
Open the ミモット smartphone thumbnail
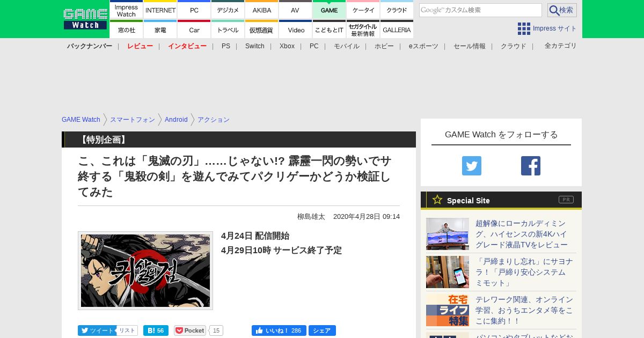tap(448, 272)
